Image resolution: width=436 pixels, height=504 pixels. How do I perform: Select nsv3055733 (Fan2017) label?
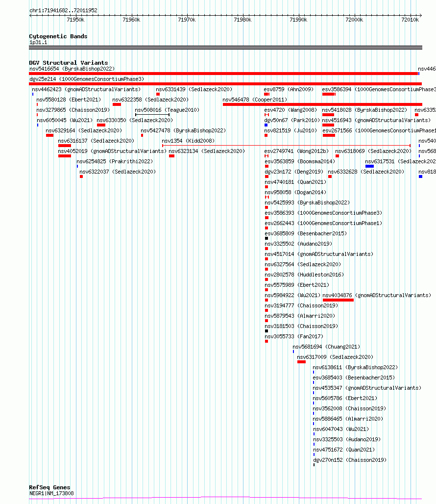(294, 336)
